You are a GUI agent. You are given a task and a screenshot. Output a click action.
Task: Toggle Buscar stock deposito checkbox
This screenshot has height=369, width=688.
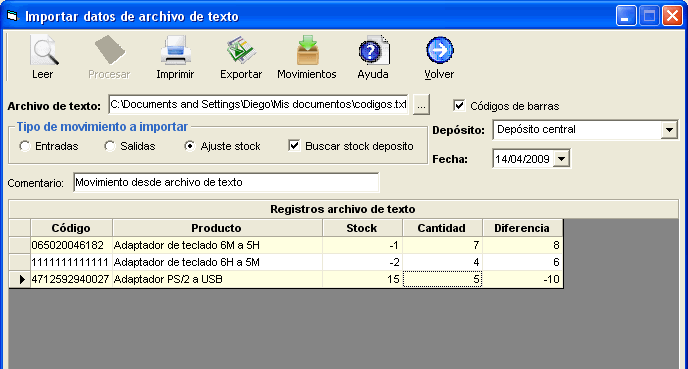294,146
